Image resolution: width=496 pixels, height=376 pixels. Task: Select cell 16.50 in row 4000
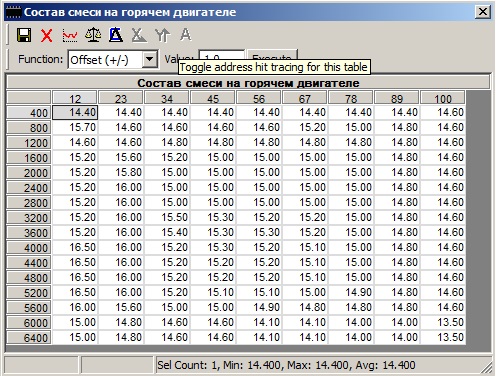pos(75,247)
